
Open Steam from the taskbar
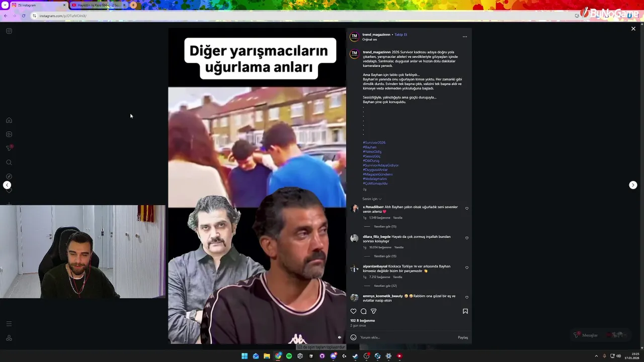click(355, 356)
